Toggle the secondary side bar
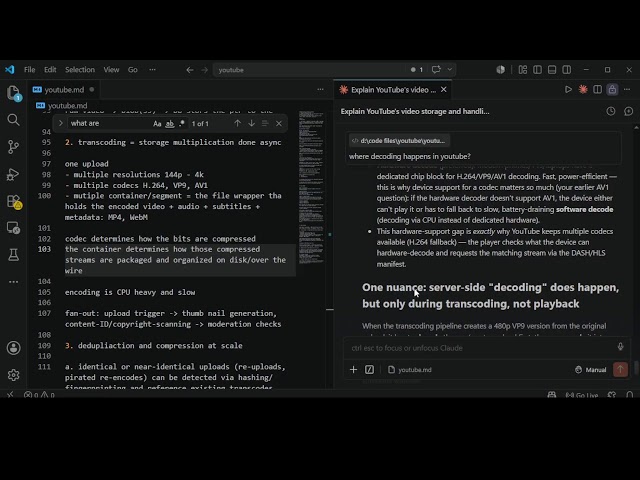The image size is (640, 480). (567, 69)
